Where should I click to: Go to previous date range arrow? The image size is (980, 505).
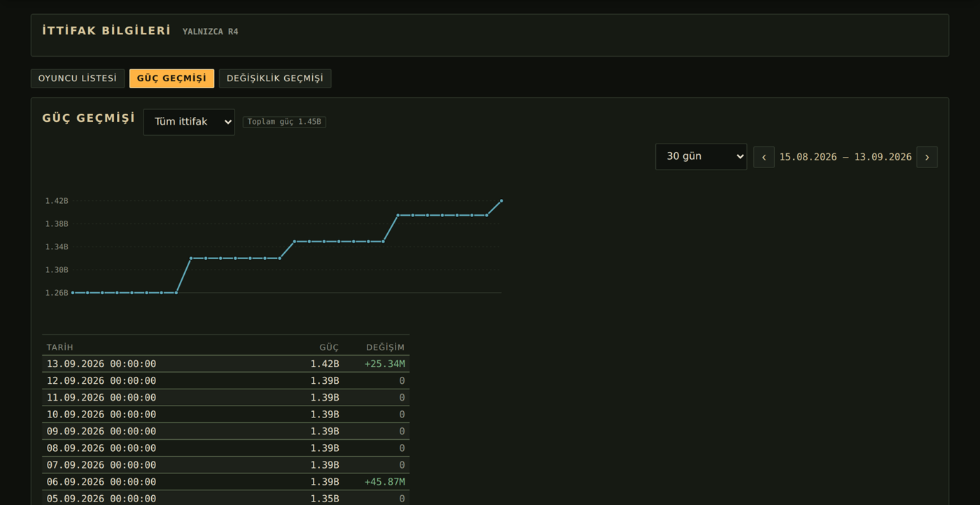click(x=764, y=157)
